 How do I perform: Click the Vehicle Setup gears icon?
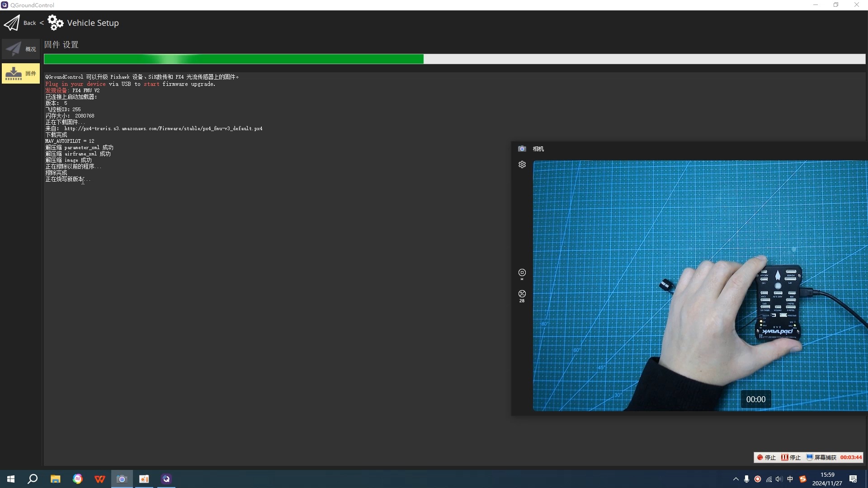tap(55, 23)
